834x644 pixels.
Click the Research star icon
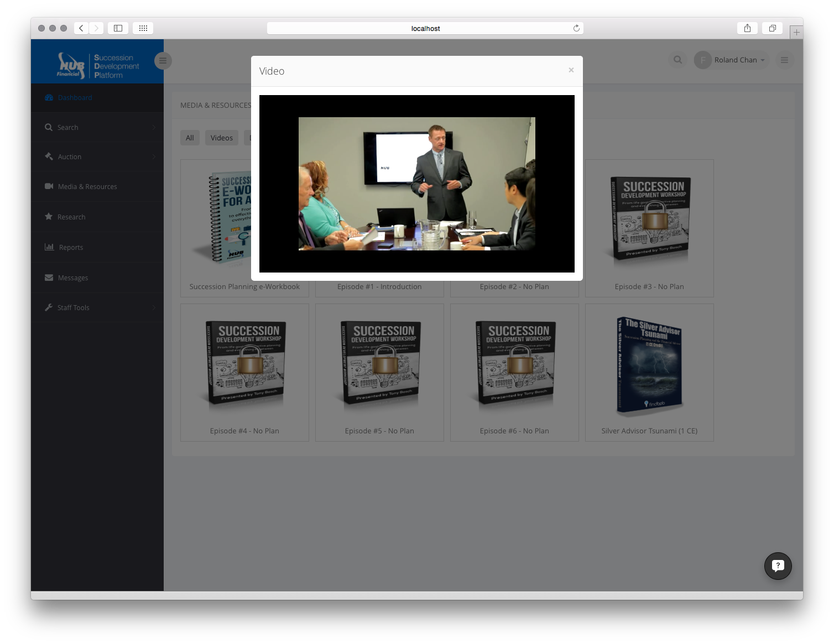[x=49, y=217]
